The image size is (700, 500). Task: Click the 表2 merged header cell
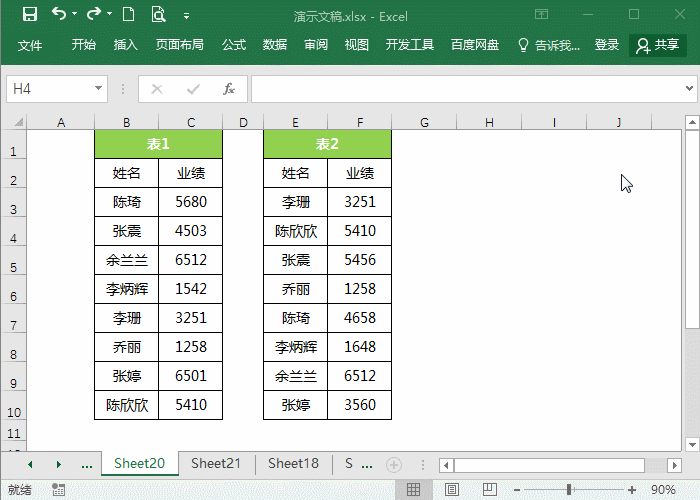point(327,144)
